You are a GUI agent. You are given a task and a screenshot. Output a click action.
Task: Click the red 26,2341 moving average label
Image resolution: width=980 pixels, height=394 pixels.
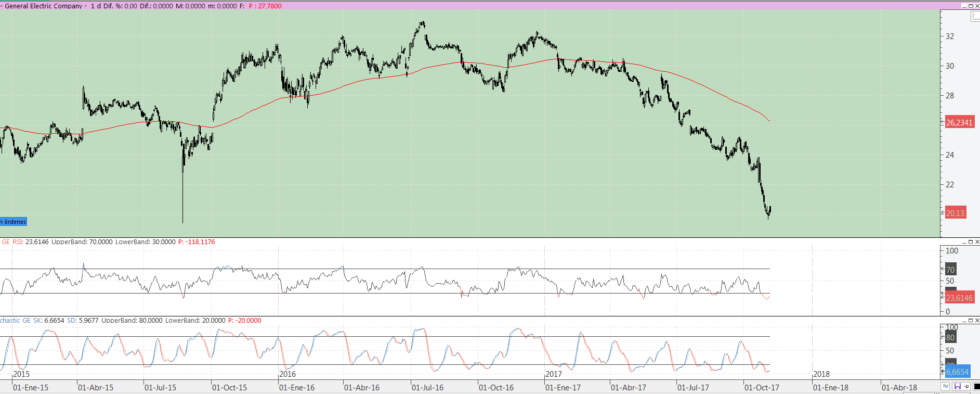959,123
